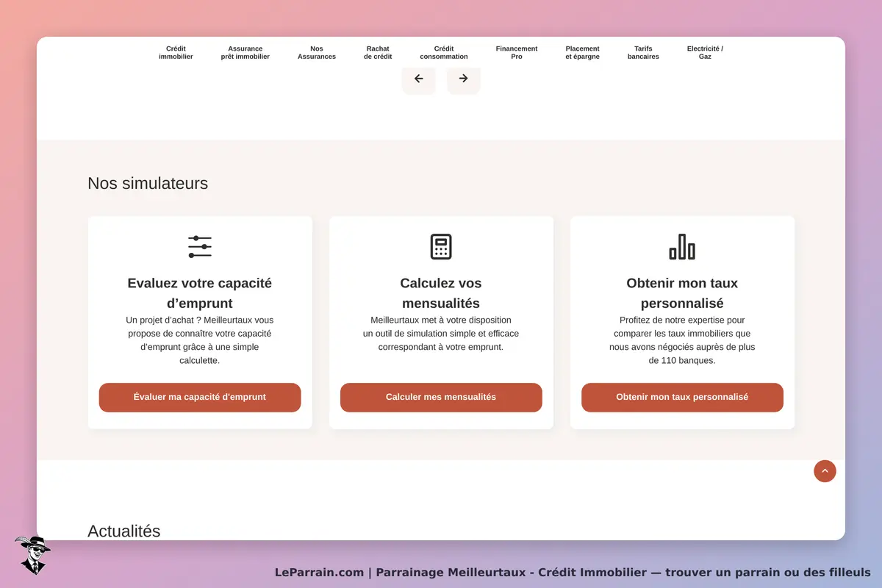Click the description starting 'Un projet d'achat ?'
882x588 pixels.
click(200, 340)
